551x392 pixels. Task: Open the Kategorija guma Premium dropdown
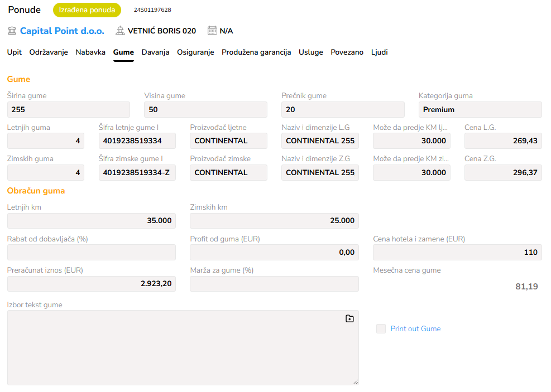(480, 110)
